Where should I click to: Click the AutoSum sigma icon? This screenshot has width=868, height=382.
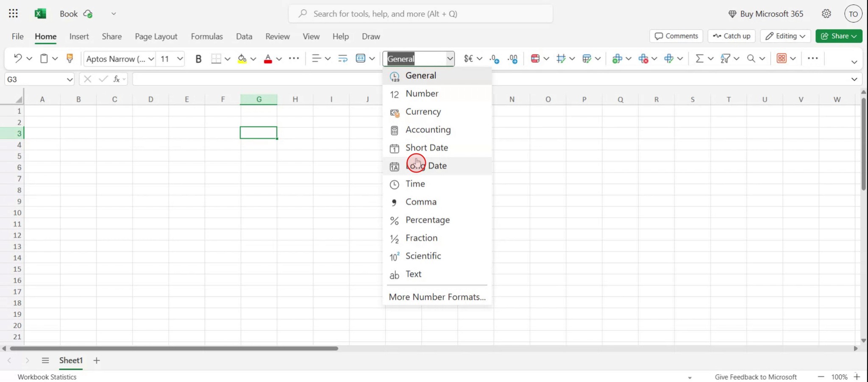[699, 58]
